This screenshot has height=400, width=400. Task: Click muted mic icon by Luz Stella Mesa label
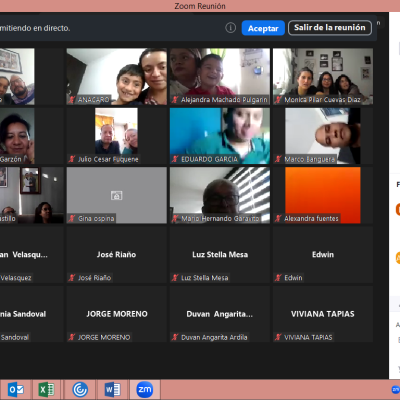(175, 278)
